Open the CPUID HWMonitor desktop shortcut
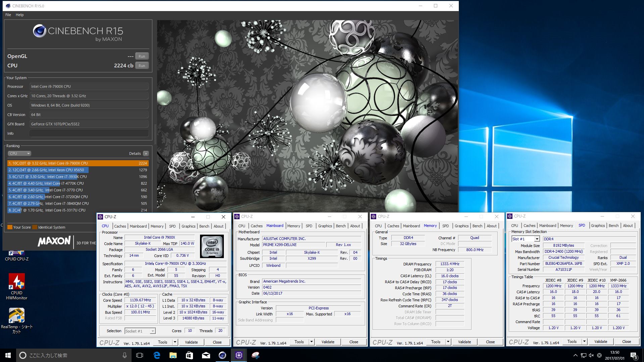 coord(16,287)
